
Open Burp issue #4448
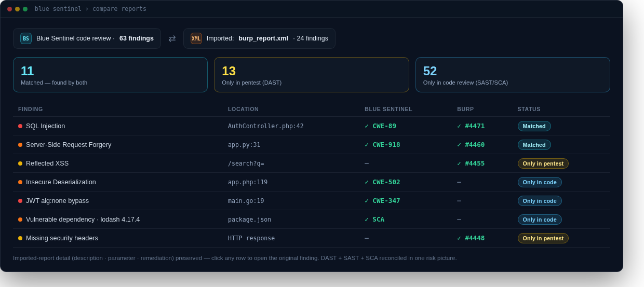coord(475,238)
